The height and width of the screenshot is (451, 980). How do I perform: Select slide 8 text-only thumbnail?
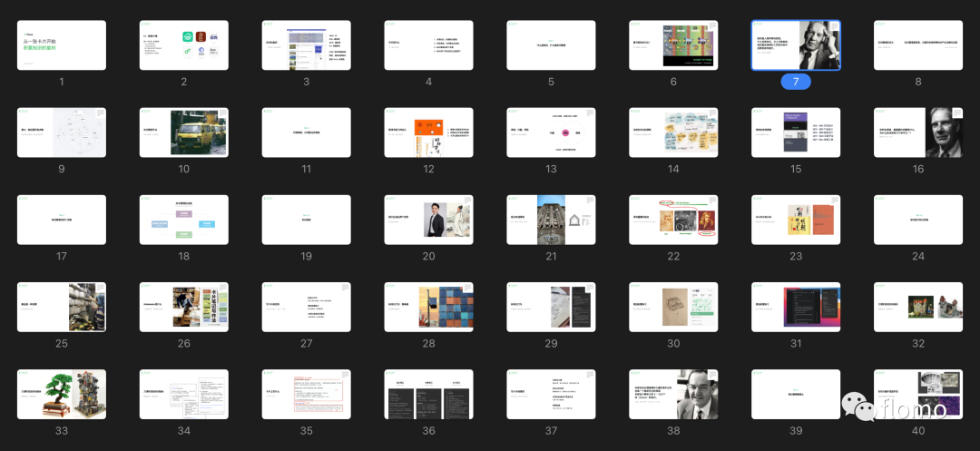tap(918, 45)
